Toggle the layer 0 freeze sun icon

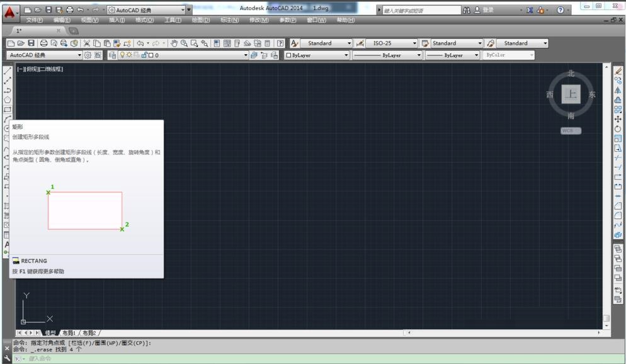click(129, 55)
